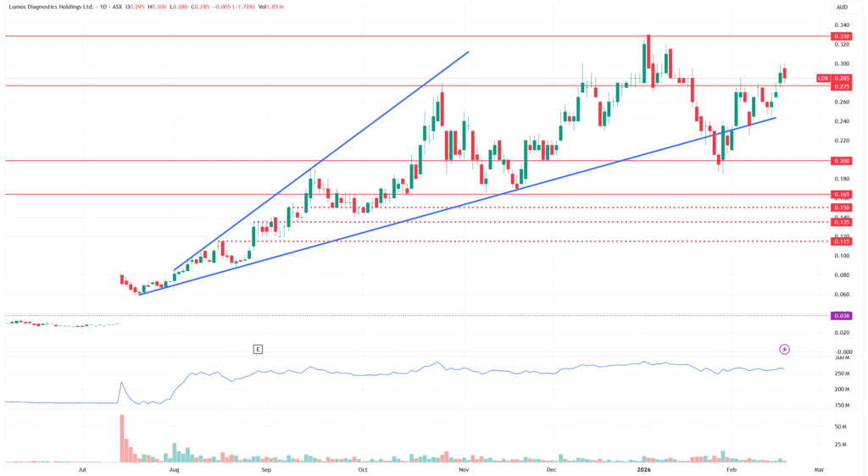This screenshot has height=476, width=868.
Task: Click the H0.300 high value
Action: point(157,7)
